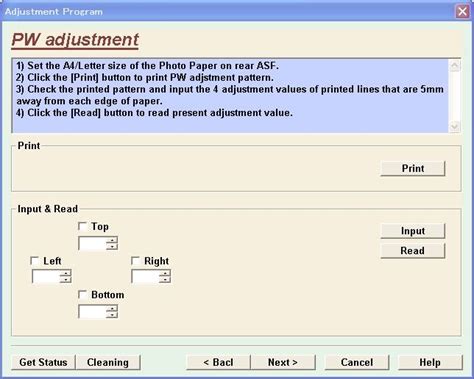Image resolution: width=474 pixels, height=379 pixels.
Task: Click the Get Status button
Action: [43, 362]
